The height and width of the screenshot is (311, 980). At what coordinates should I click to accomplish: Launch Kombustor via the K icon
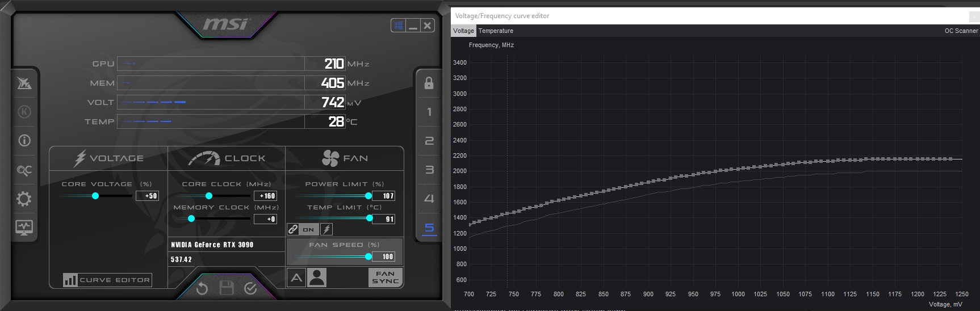[24, 112]
